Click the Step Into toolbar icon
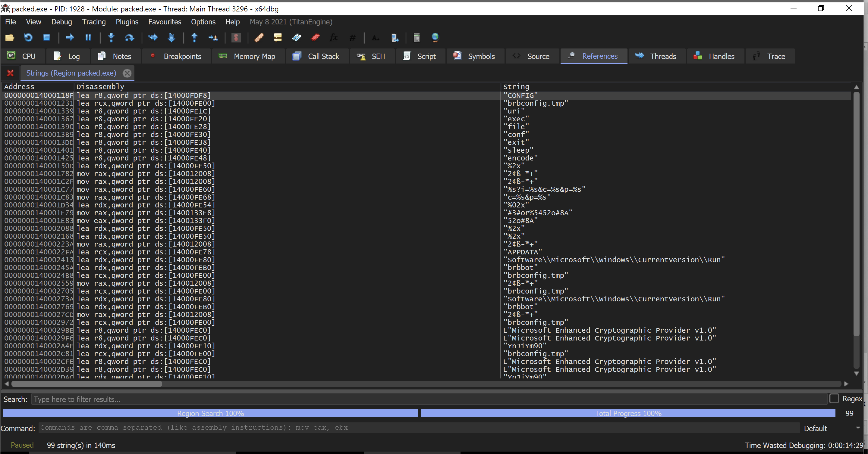The width and height of the screenshot is (868, 454). point(111,37)
